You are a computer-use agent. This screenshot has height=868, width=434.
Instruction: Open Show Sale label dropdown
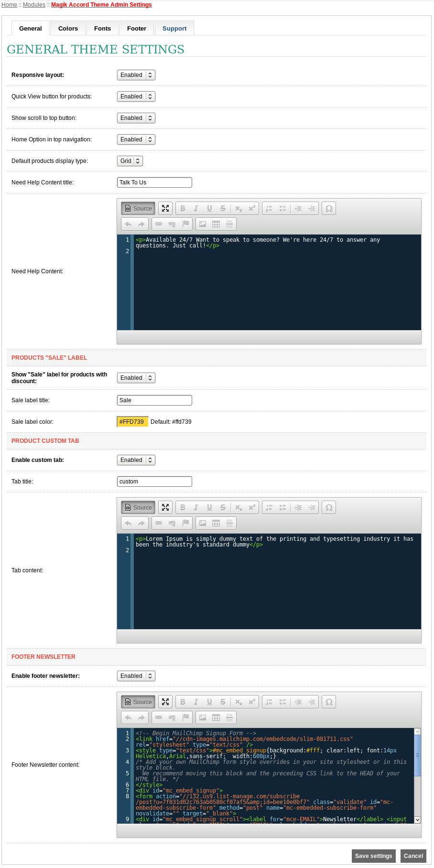[x=136, y=378]
